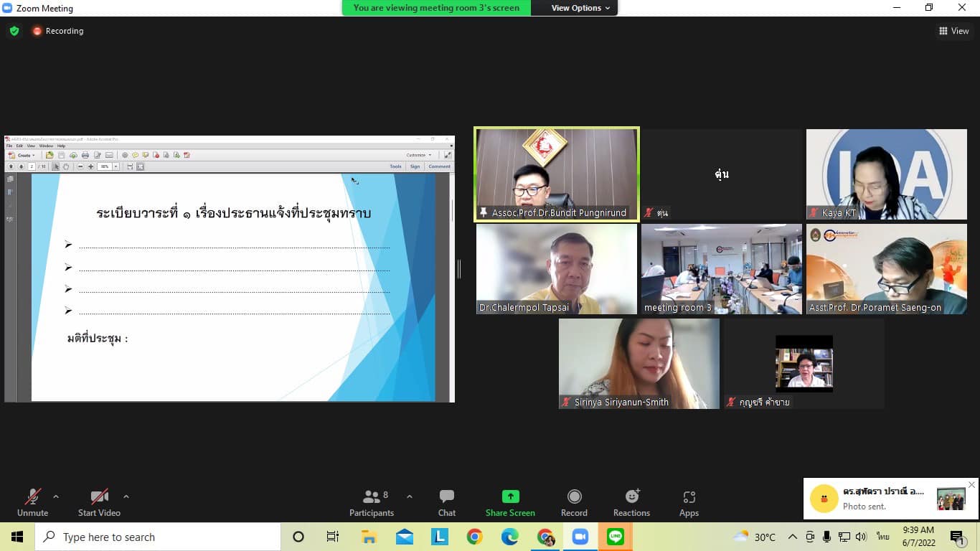Expand the arrow beside Participants
The image size is (980, 551).
pos(410,496)
